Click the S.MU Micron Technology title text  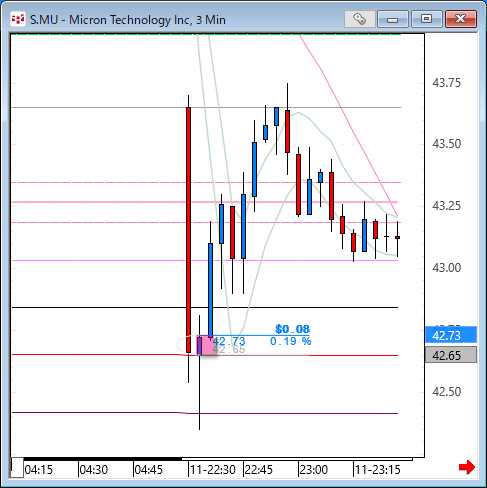[x=128, y=20]
